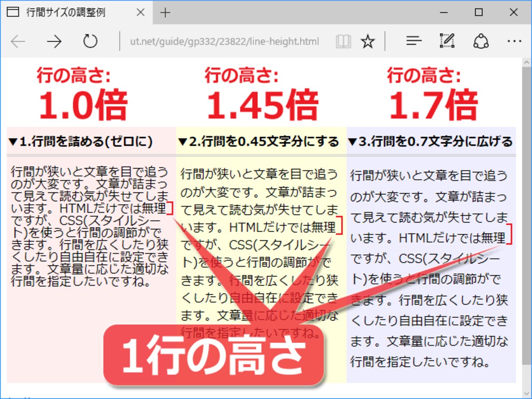532x399 pixels.
Task: Open Reading view book icon
Action: pos(343,42)
